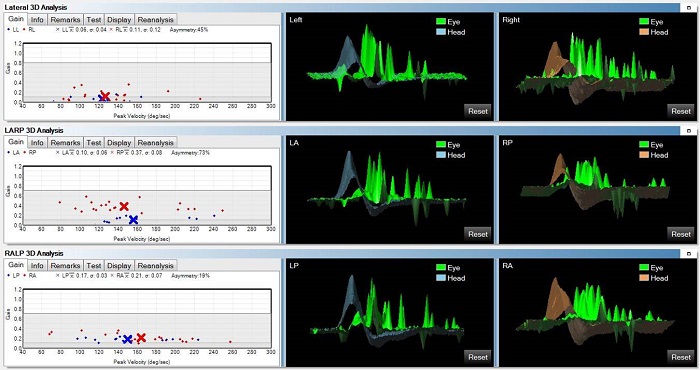Click the green Eye swatch in the Right plot
The height and width of the screenshot is (370, 700).
(644, 21)
